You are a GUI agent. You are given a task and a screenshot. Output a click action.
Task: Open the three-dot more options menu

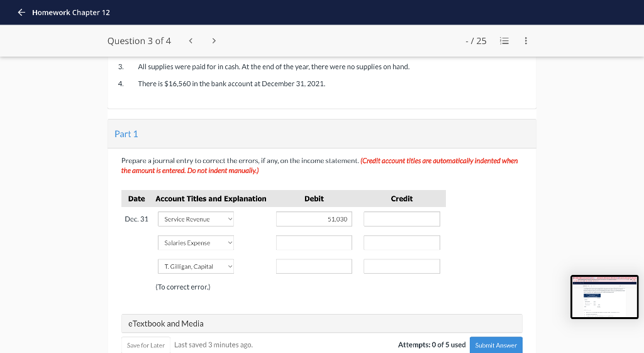click(526, 41)
